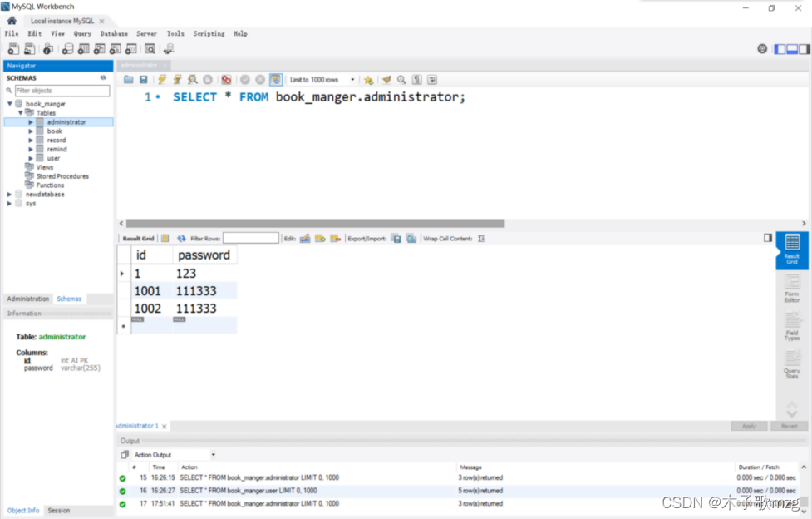This screenshot has height=519, width=812.
Task: Beautify the SQL query (broom)
Action: point(386,79)
